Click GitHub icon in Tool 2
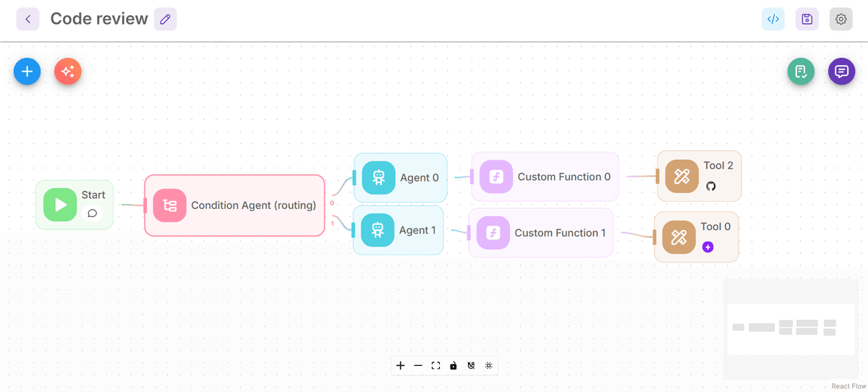The width and height of the screenshot is (868, 392). 711,186
